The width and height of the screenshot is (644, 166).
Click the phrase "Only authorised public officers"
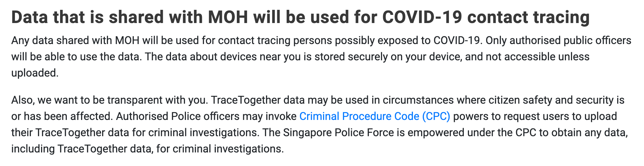coord(558,41)
